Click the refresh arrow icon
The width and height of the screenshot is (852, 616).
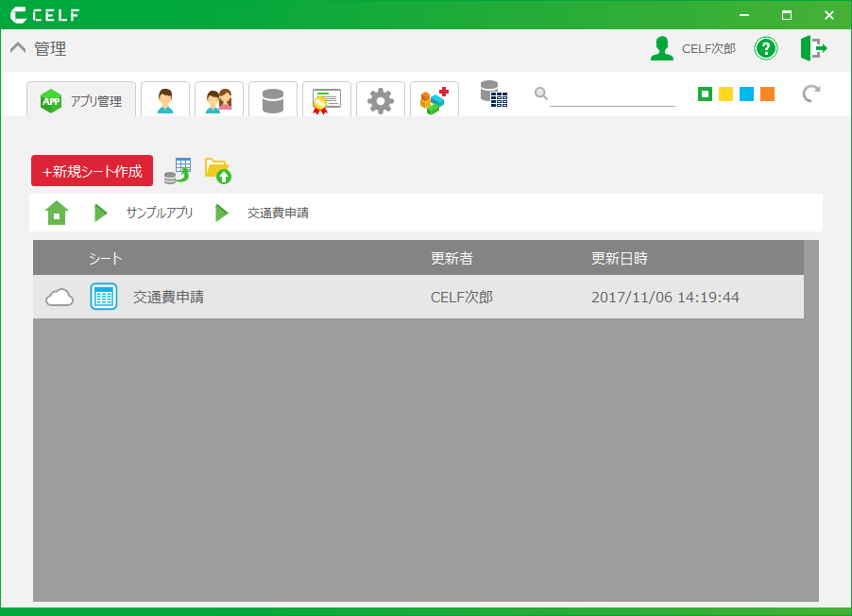810,94
